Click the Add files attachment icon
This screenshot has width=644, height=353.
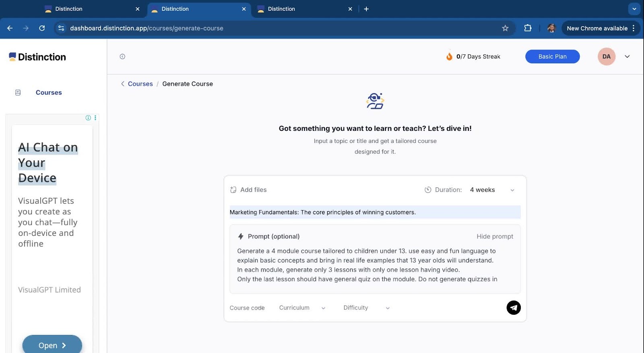click(233, 190)
